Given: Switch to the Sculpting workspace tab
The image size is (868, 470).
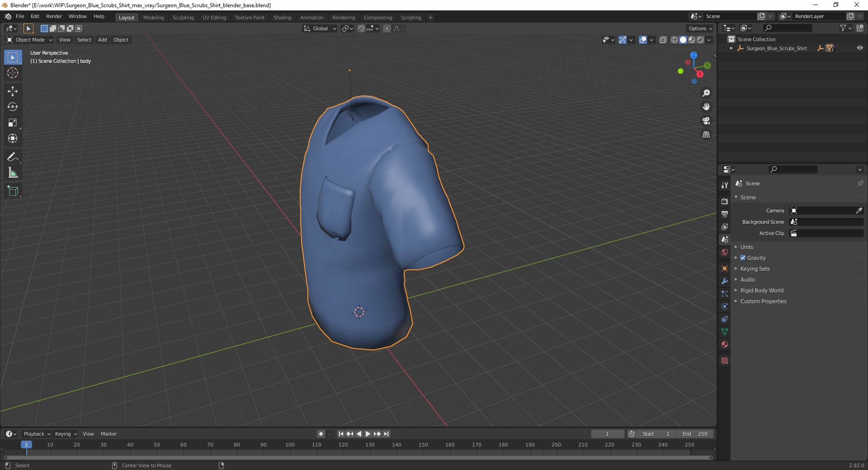Looking at the screenshot, I should [x=183, y=18].
